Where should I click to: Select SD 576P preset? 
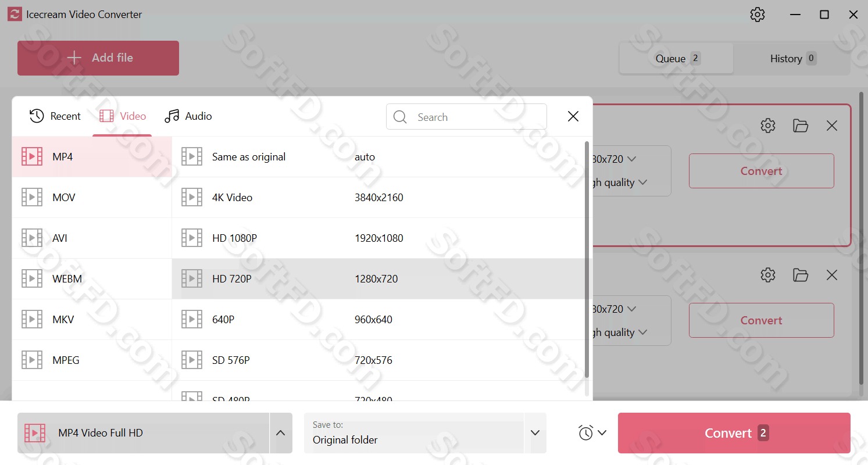click(x=378, y=360)
